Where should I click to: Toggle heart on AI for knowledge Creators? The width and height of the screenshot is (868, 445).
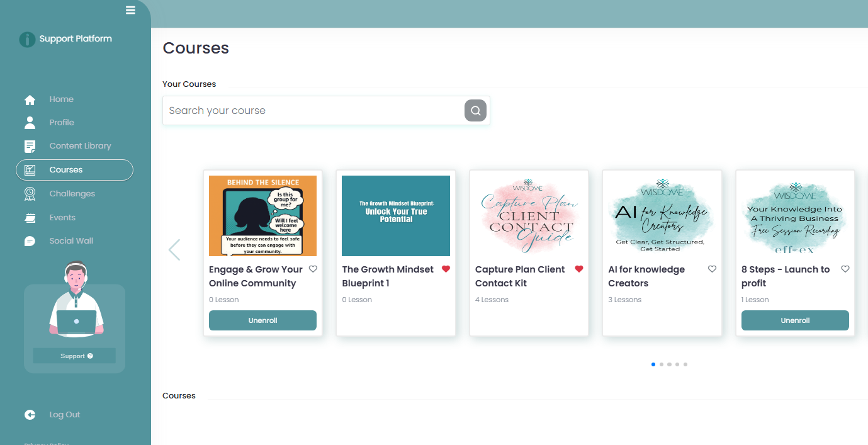712,269
